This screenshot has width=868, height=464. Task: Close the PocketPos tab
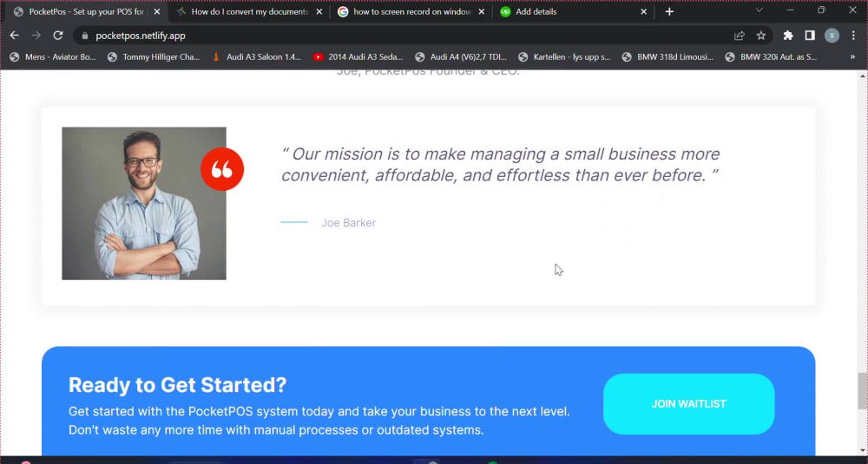[x=156, y=11]
